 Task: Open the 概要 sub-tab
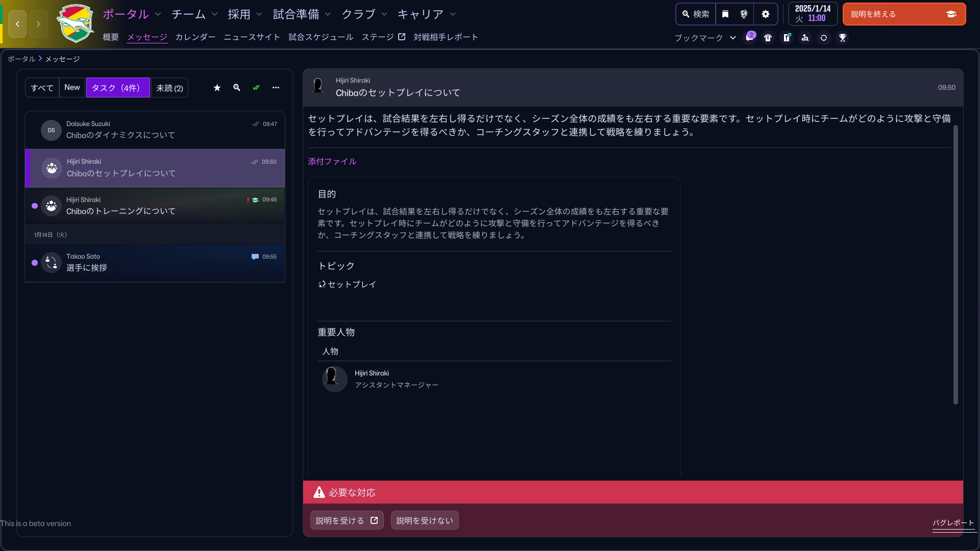point(111,37)
